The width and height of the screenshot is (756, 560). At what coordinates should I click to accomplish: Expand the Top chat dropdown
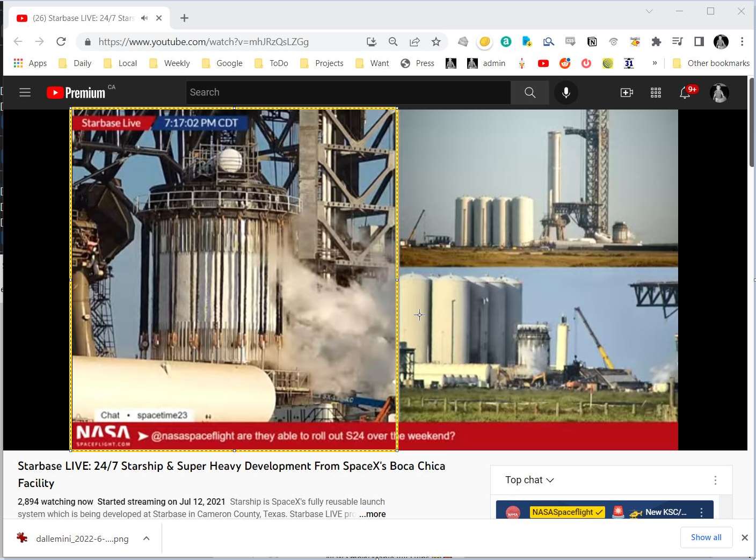pyautogui.click(x=529, y=480)
